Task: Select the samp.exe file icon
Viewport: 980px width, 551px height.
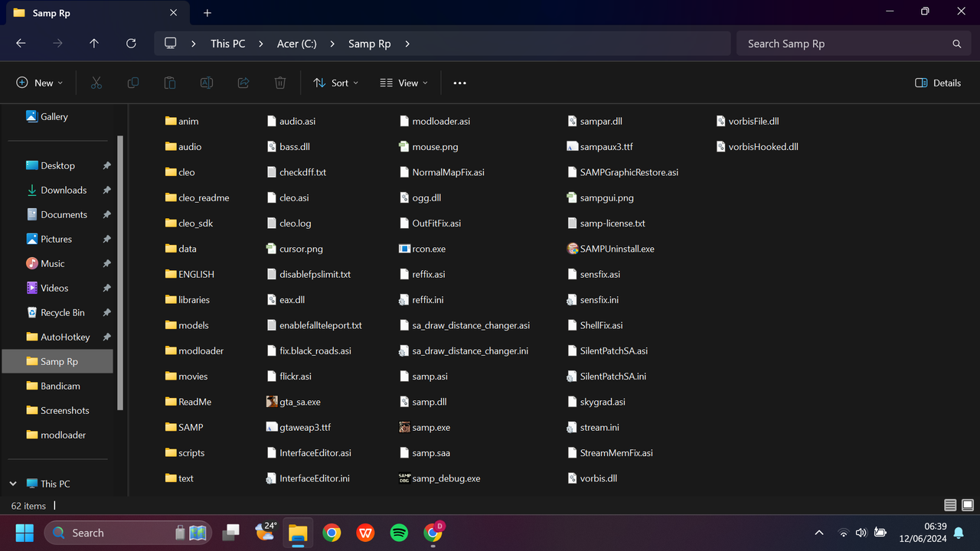Action: [x=405, y=427]
